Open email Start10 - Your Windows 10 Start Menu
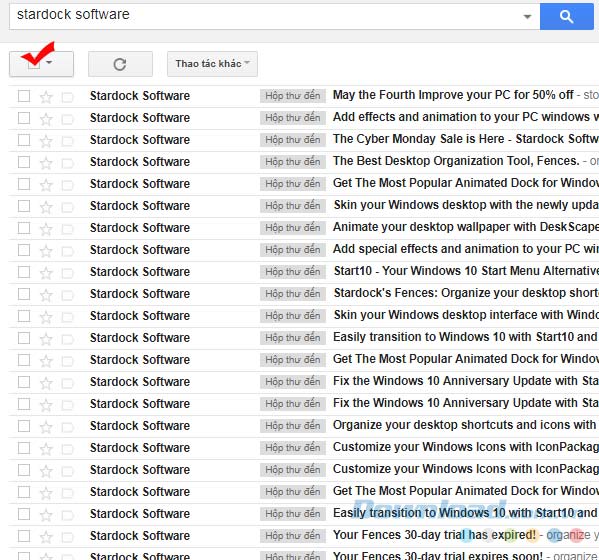The image size is (599, 560). pyautogui.click(x=466, y=271)
